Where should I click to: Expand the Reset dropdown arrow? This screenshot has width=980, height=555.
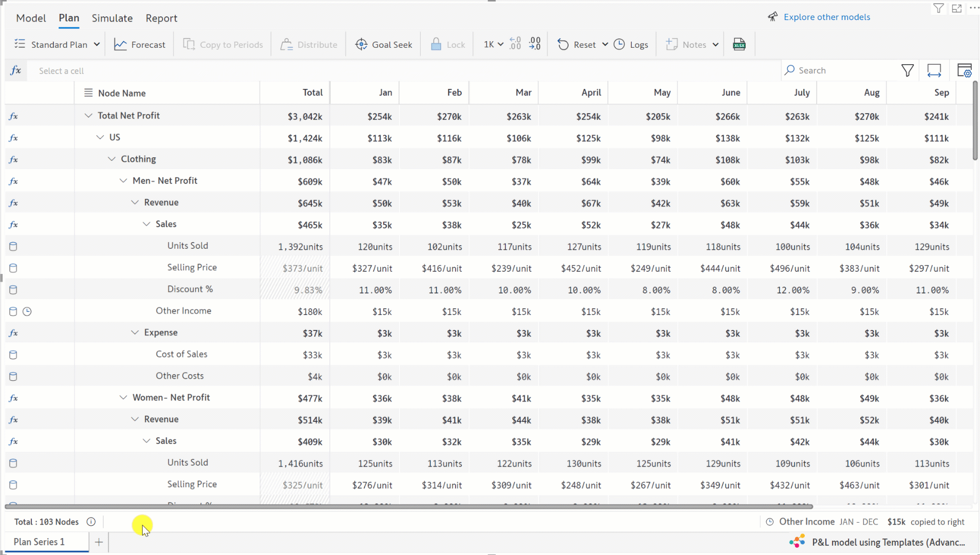[605, 45]
